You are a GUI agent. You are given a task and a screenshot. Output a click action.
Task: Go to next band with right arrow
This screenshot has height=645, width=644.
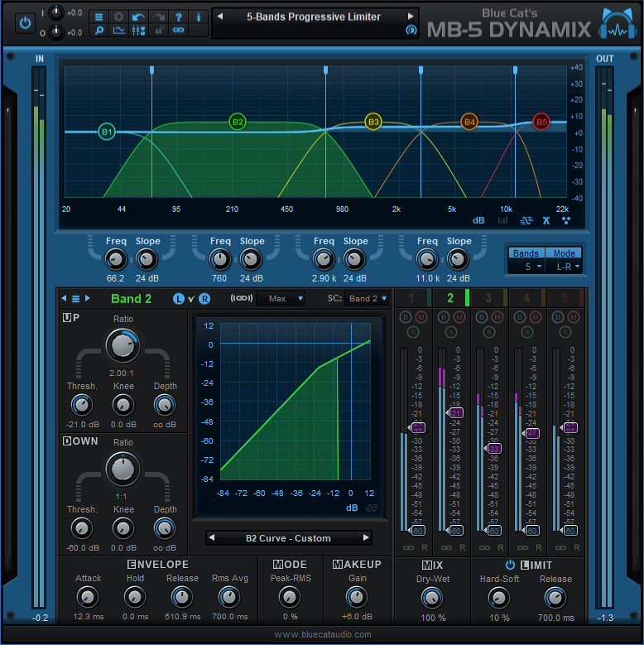click(87, 298)
